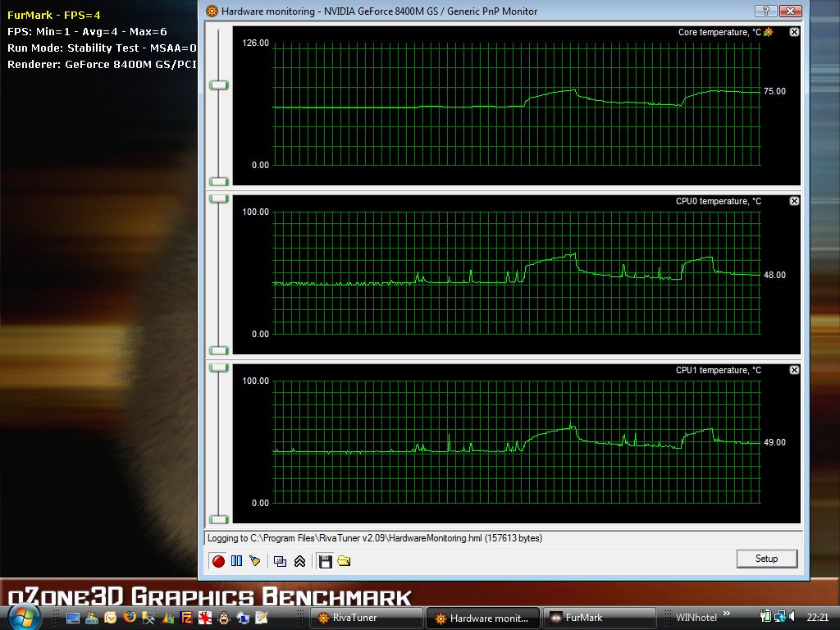Click the logging path status bar text

pos(375,538)
